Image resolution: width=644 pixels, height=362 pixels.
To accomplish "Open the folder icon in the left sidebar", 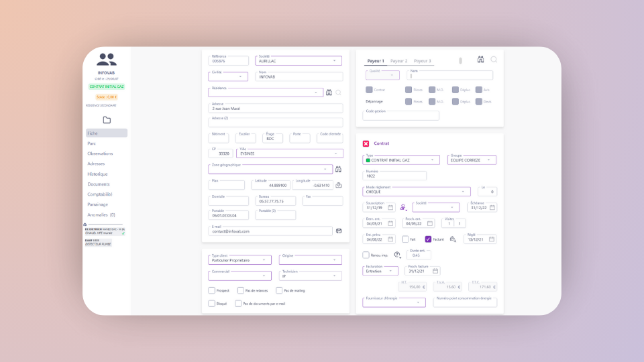I will coord(107,120).
